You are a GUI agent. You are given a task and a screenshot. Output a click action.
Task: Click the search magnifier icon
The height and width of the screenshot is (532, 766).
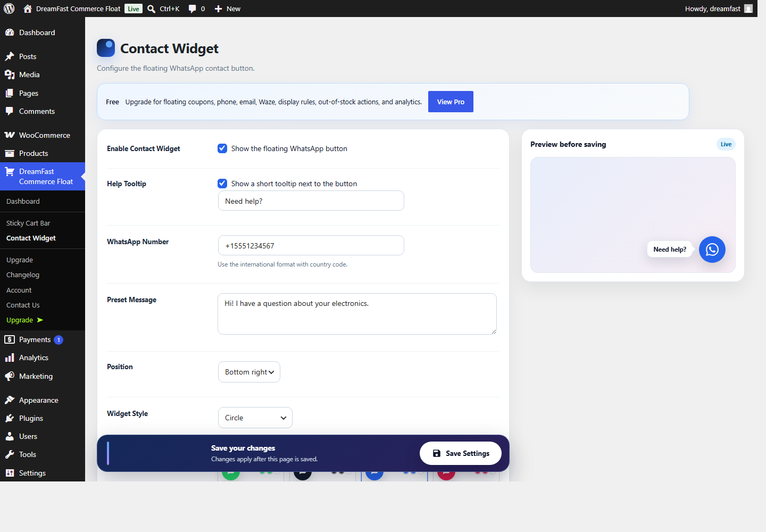click(x=152, y=9)
